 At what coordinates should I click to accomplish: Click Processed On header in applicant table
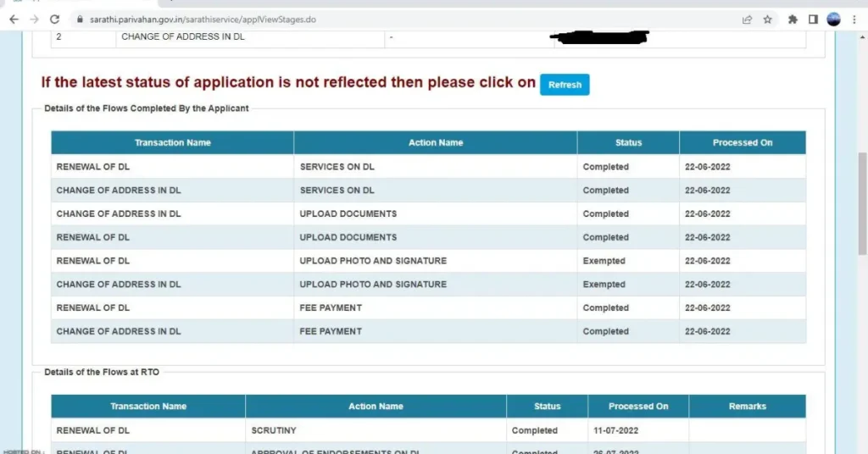point(743,142)
